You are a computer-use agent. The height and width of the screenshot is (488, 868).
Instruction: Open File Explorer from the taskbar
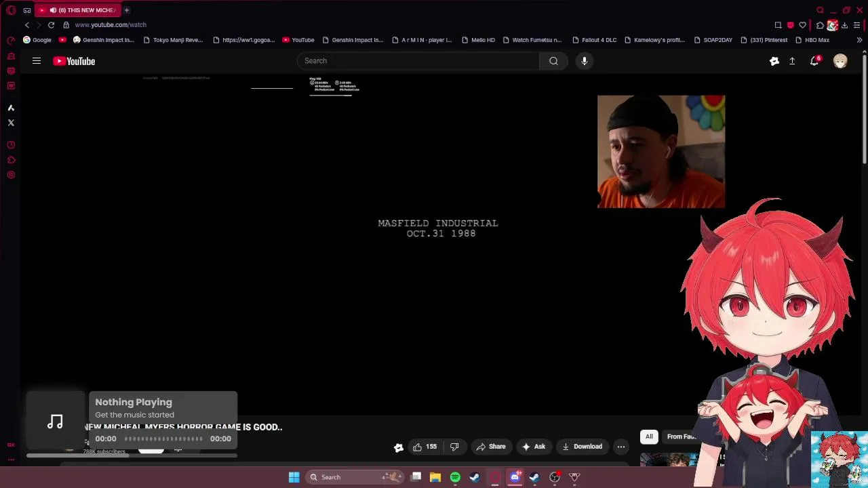tap(435, 477)
